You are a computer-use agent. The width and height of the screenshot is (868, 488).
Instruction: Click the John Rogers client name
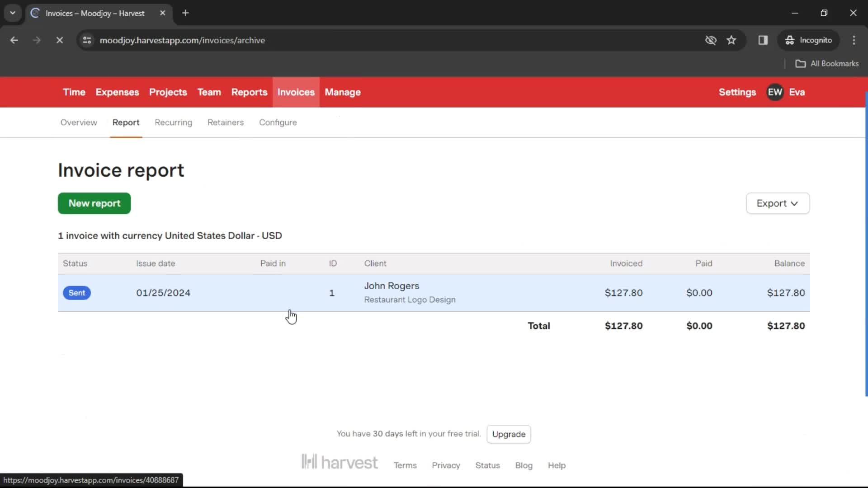pyautogui.click(x=392, y=286)
